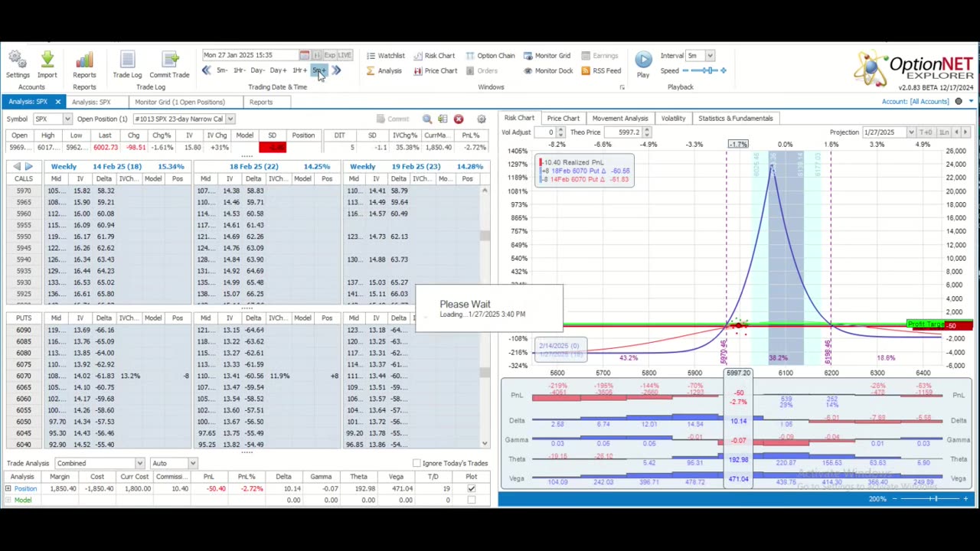
Task: Click the trading date and time field
Action: pyautogui.click(x=250, y=55)
